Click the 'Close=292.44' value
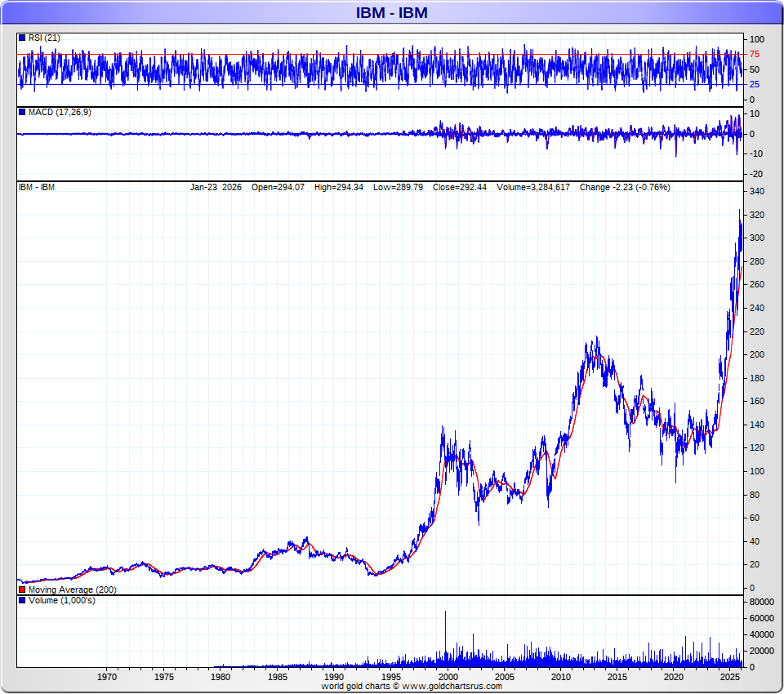This screenshot has height=694, width=784. (x=459, y=187)
